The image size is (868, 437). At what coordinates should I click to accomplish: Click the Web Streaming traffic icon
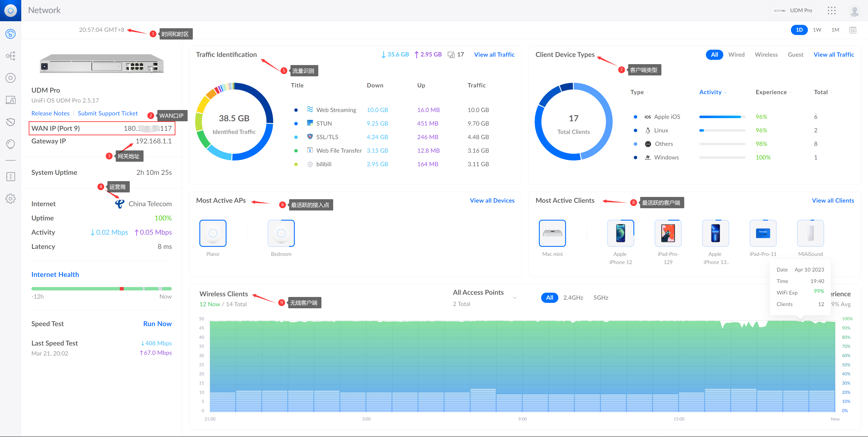[310, 109]
